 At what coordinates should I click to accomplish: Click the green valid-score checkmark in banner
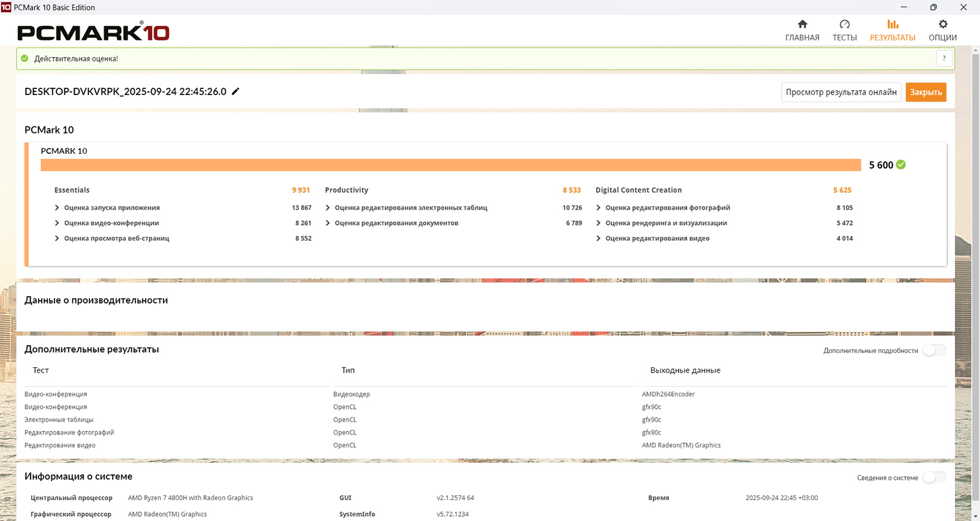click(24, 59)
